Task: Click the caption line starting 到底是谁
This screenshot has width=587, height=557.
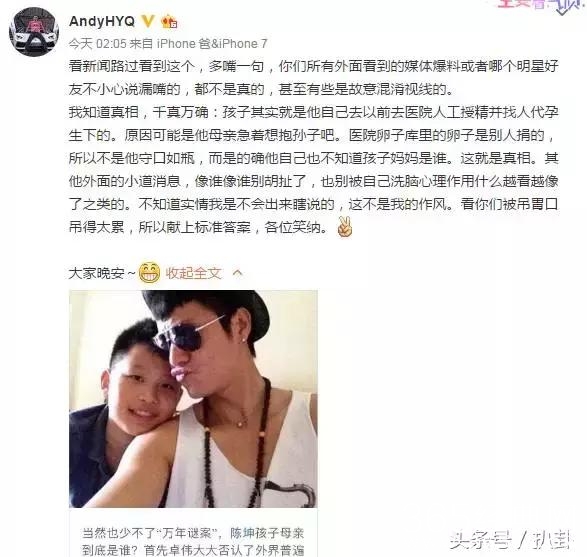Action: (193, 550)
